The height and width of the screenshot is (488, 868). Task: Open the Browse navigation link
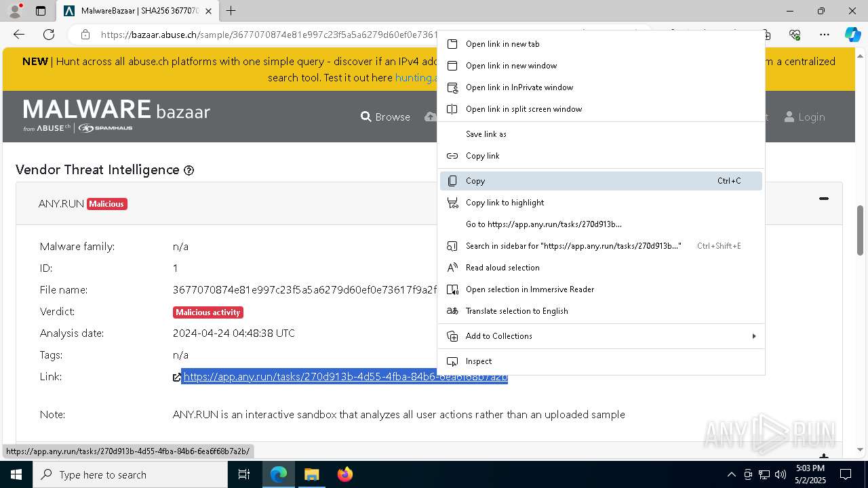pyautogui.click(x=385, y=117)
